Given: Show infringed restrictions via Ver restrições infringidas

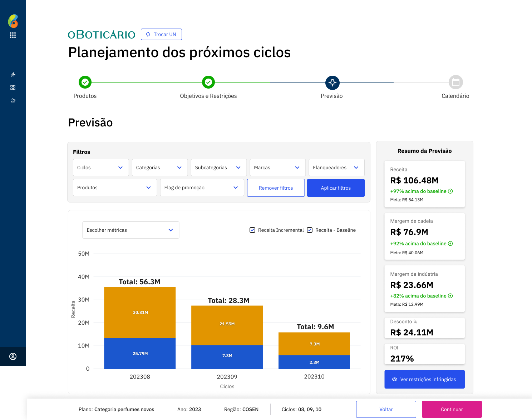Looking at the screenshot, I should (x=424, y=379).
